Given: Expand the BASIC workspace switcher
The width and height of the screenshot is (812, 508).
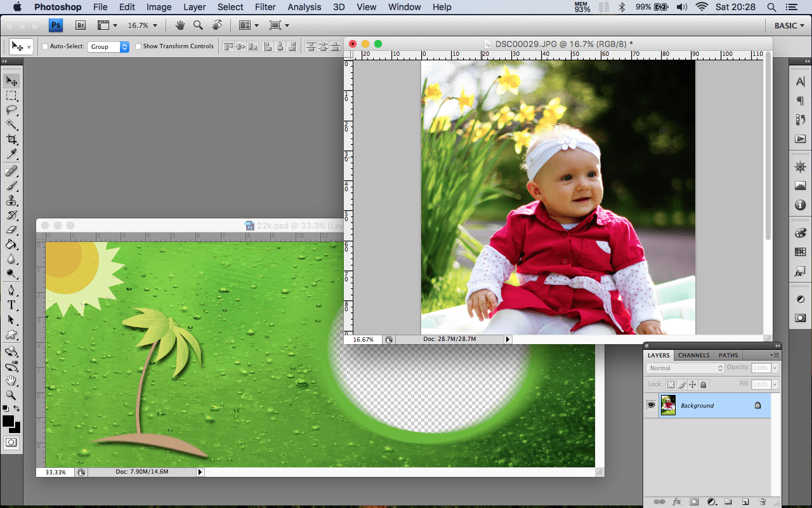Looking at the screenshot, I should (x=789, y=25).
